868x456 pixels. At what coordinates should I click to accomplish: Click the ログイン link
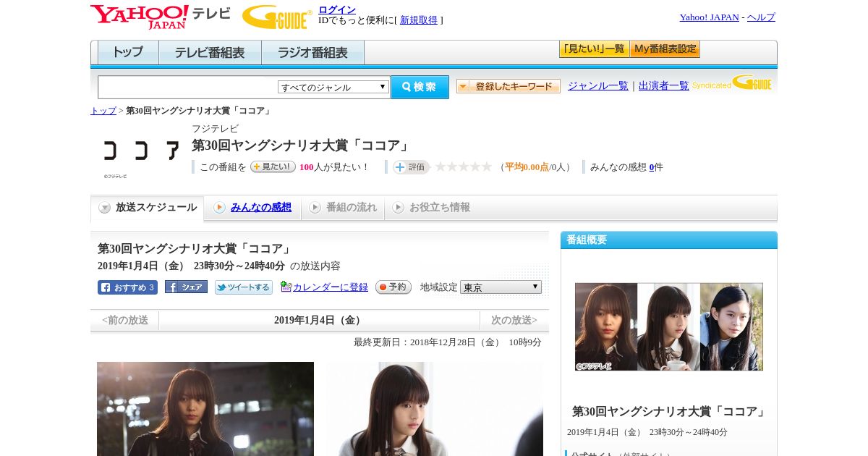click(337, 9)
